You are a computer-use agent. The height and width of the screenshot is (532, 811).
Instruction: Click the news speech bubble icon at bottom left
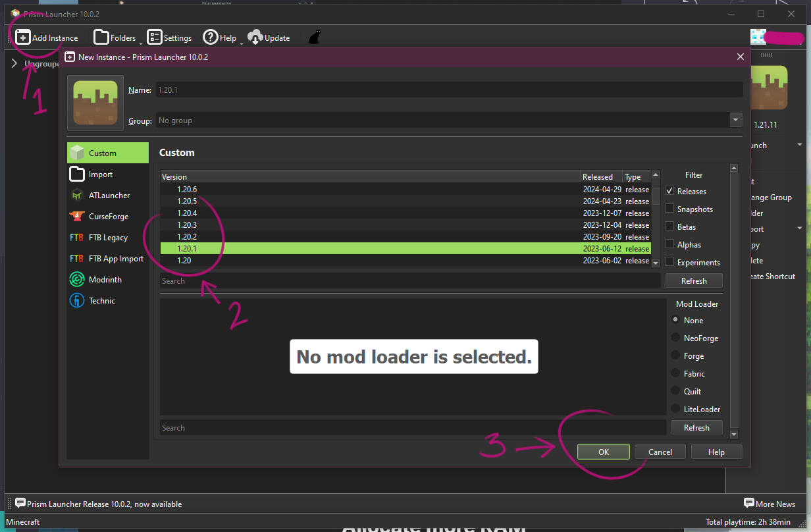coord(20,504)
